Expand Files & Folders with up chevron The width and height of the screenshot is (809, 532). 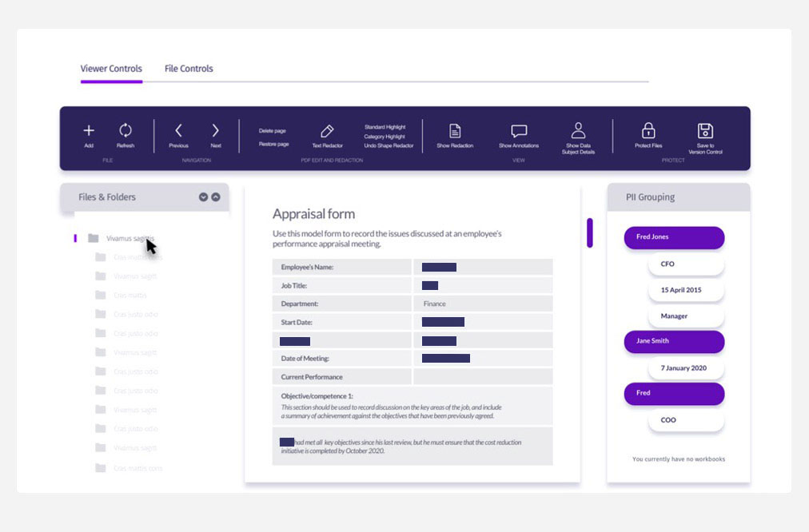(216, 197)
